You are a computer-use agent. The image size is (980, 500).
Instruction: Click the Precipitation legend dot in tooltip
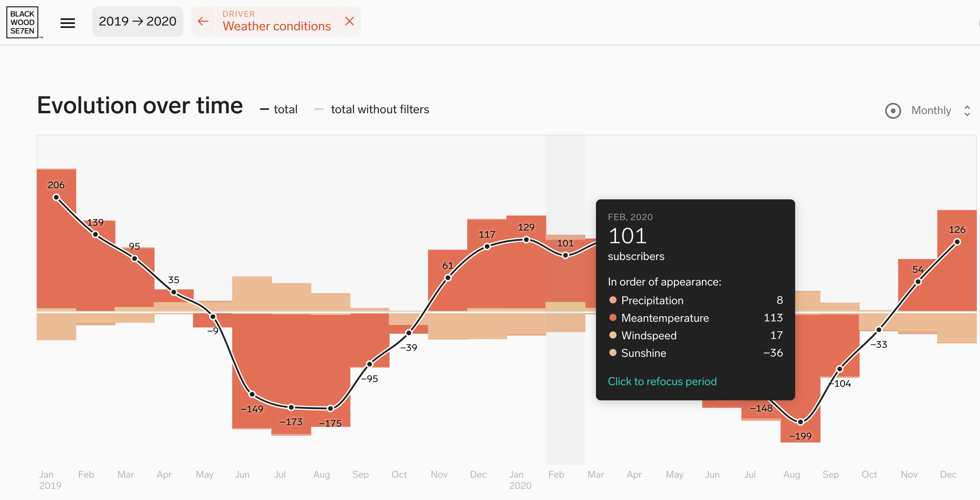[613, 300]
